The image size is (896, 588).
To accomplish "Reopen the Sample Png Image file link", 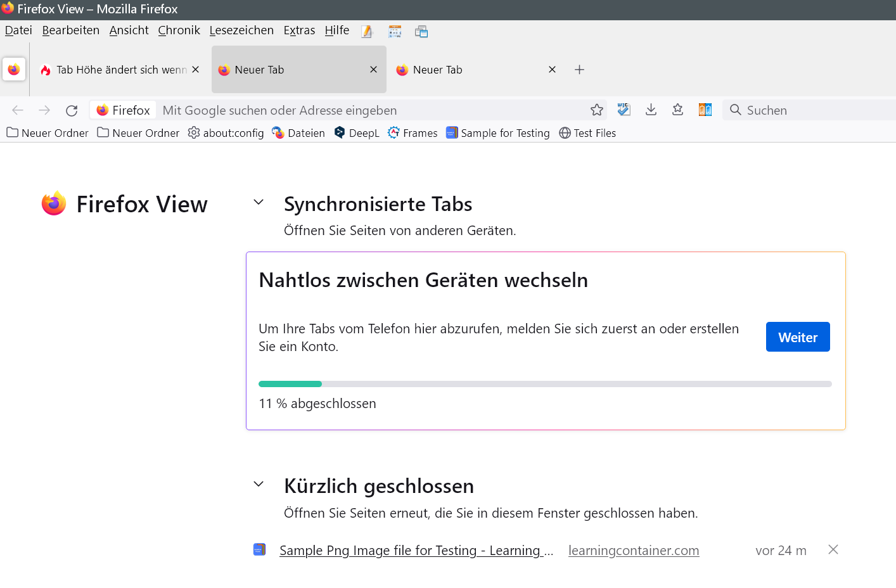I will (x=416, y=551).
